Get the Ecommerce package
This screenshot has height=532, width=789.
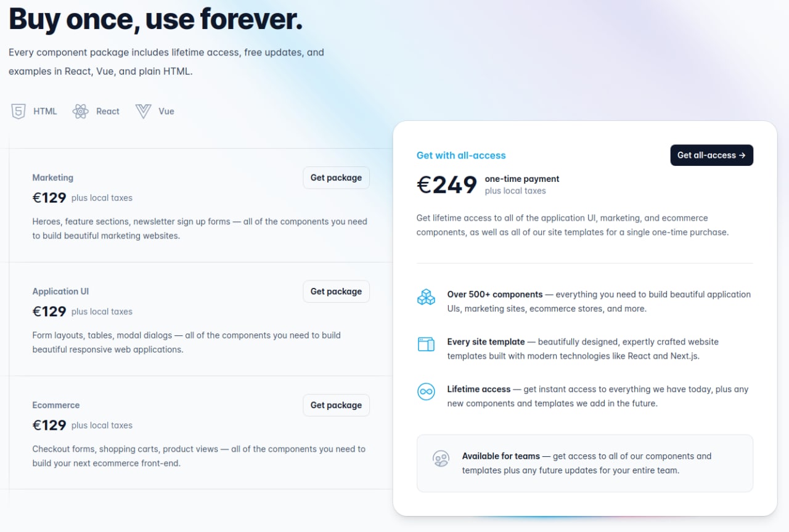tap(336, 405)
